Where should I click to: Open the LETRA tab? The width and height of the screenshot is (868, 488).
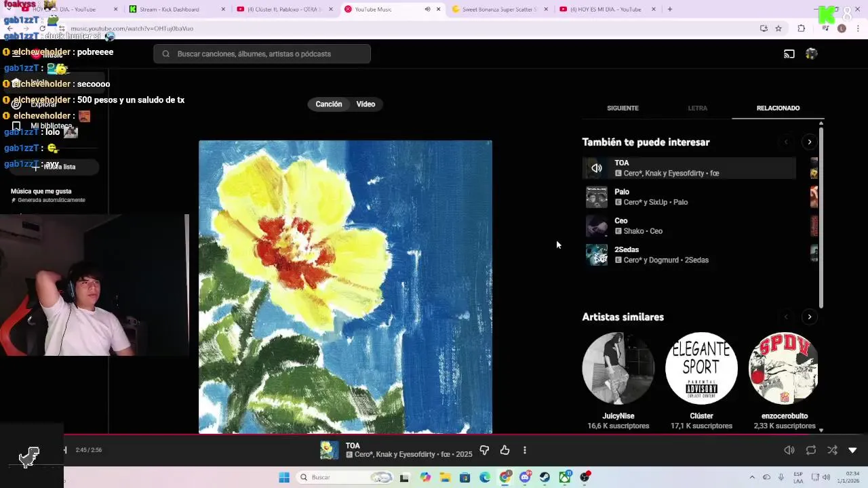point(697,108)
